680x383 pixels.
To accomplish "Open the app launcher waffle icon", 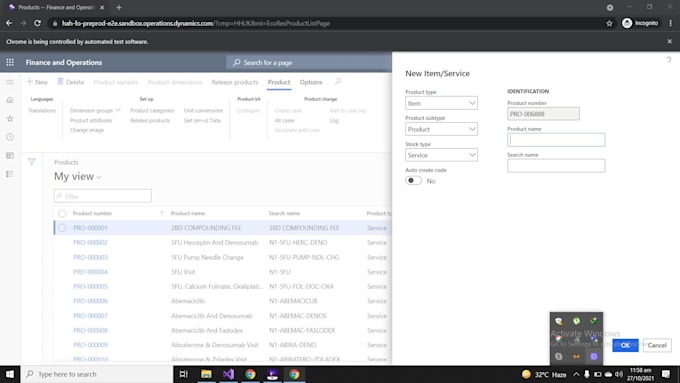I will (10, 62).
